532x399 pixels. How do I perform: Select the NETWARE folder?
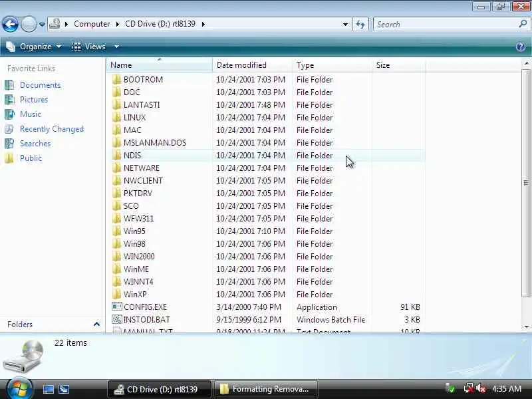point(142,168)
